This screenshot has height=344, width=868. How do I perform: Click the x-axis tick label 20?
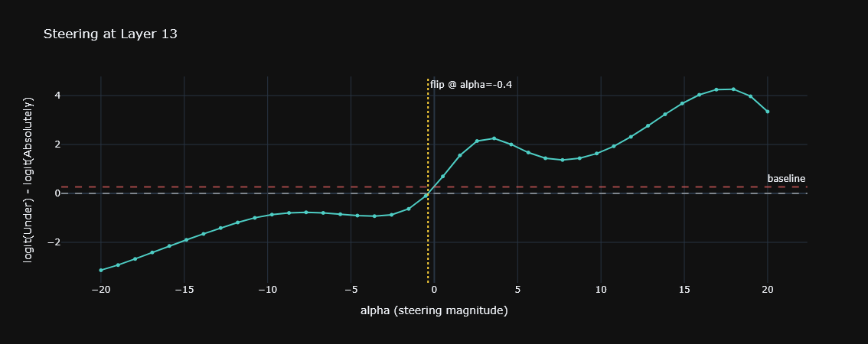point(767,289)
